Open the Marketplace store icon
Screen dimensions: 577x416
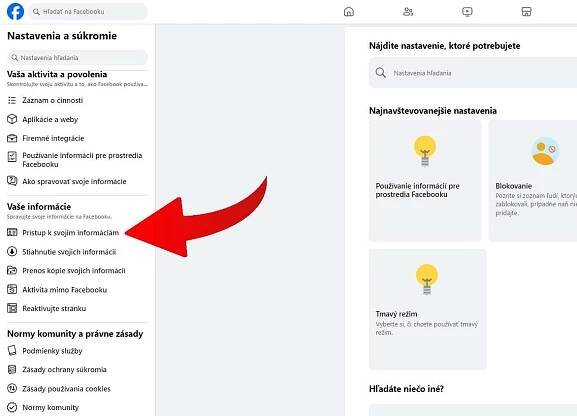527,12
